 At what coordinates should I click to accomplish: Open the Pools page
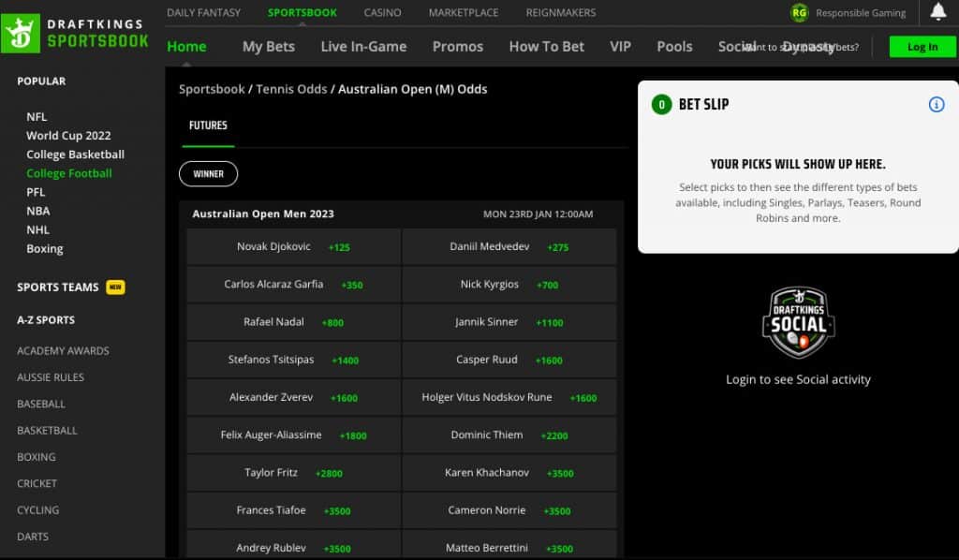click(674, 47)
